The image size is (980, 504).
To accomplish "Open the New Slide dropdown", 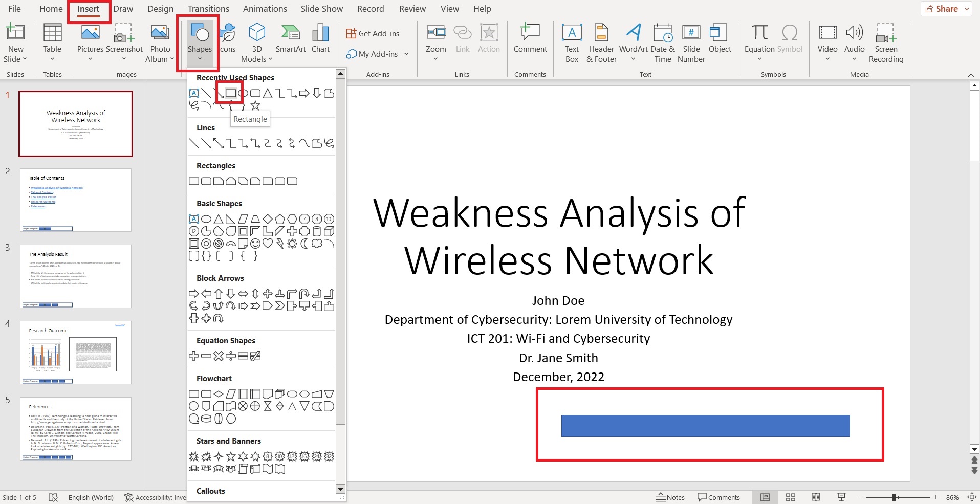I will tap(16, 59).
